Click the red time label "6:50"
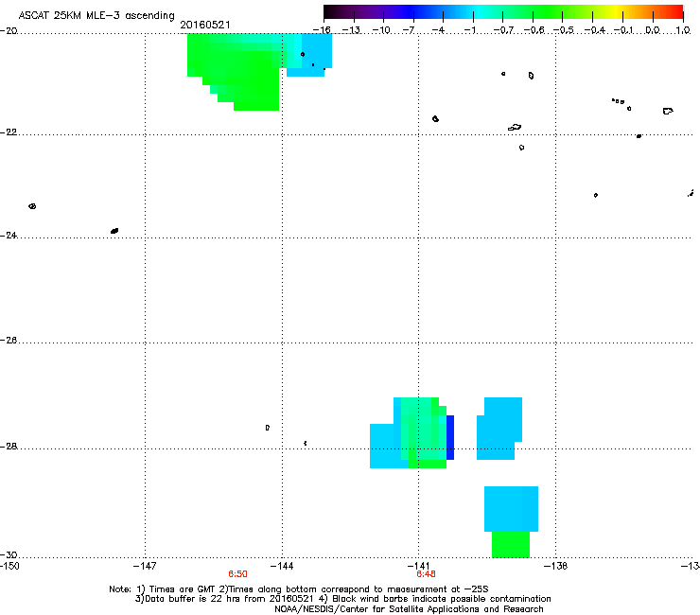 coord(238,574)
